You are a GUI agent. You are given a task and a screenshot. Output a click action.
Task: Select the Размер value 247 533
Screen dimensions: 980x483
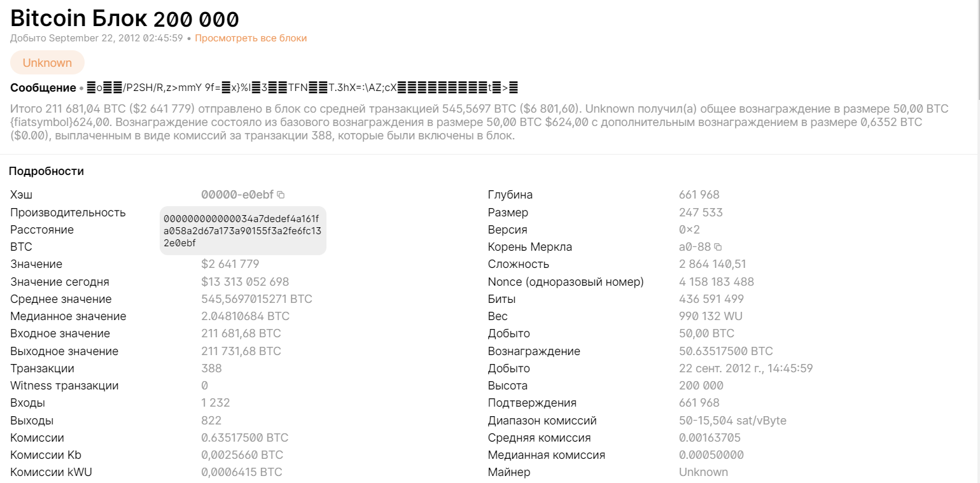(701, 213)
